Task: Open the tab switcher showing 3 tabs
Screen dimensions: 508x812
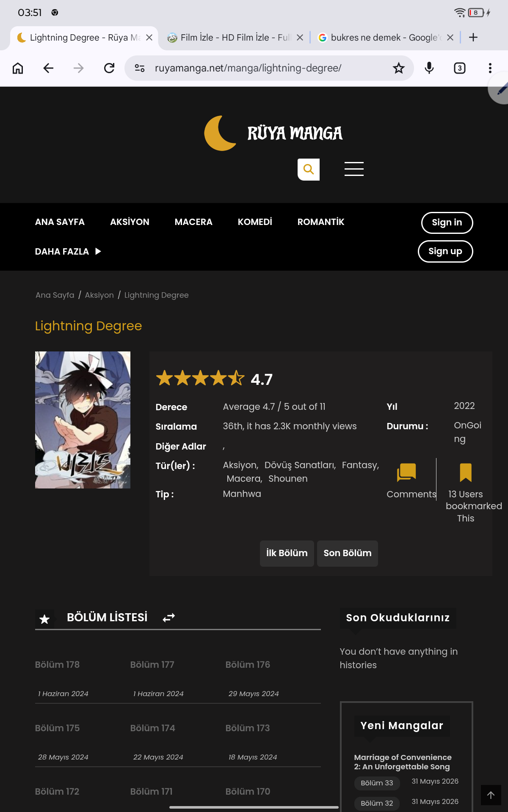Action: 460,68
